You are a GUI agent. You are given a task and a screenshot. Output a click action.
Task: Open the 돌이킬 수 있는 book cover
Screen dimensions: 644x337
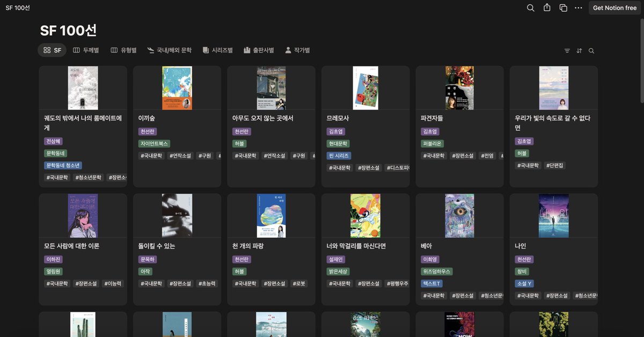[x=177, y=216]
